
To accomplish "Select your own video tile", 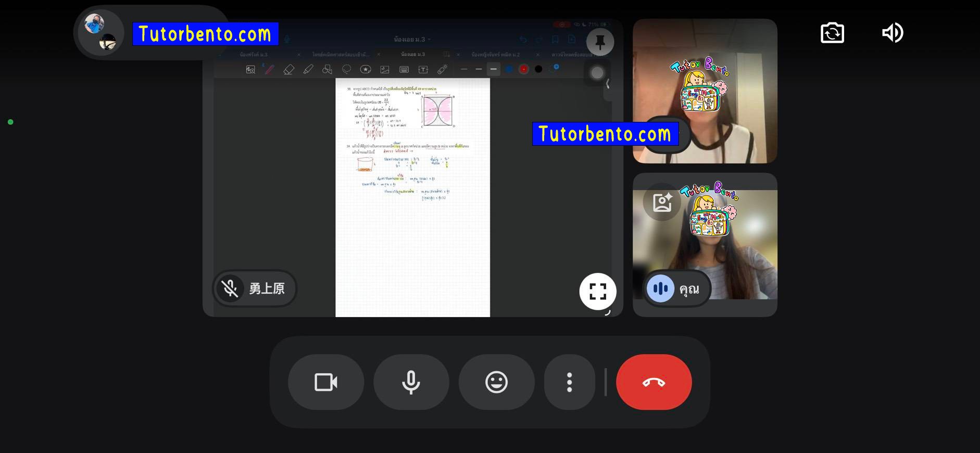I will (x=705, y=245).
